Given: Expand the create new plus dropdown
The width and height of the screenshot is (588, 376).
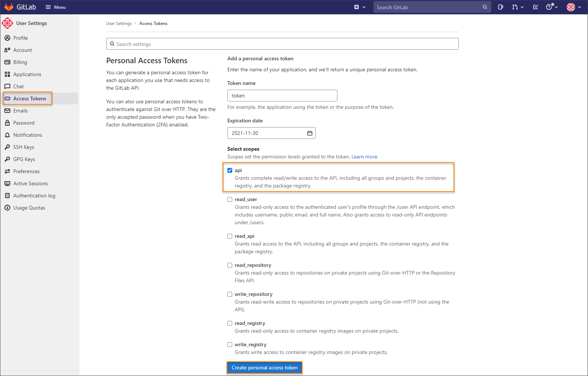Looking at the screenshot, I should (x=359, y=7).
